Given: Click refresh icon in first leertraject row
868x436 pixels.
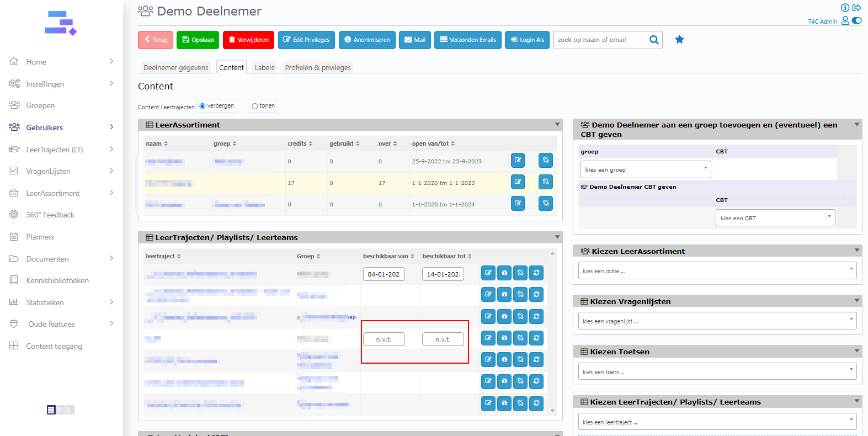Looking at the screenshot, I should (x=536, y=273).
